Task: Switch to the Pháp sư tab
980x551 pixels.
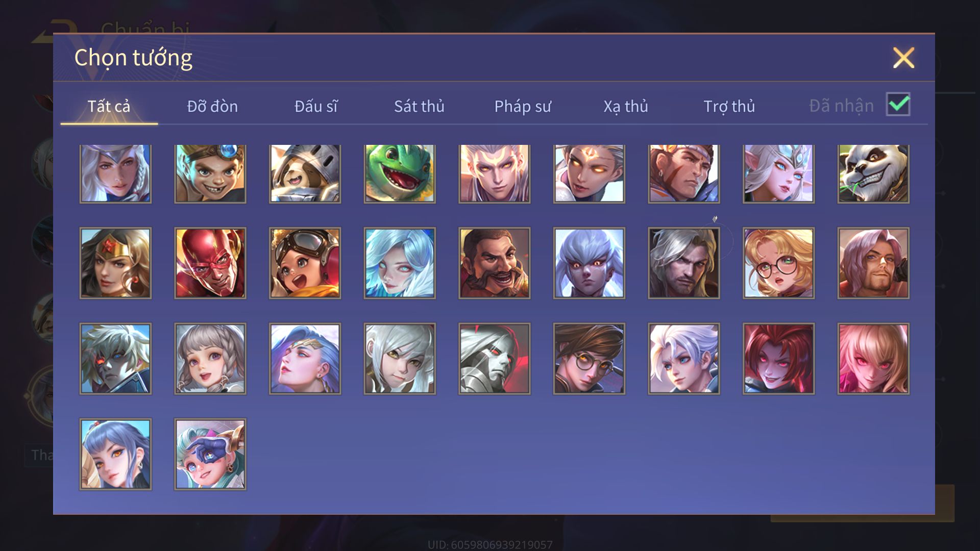Action: pyautogui.click(x=523, y=106)
